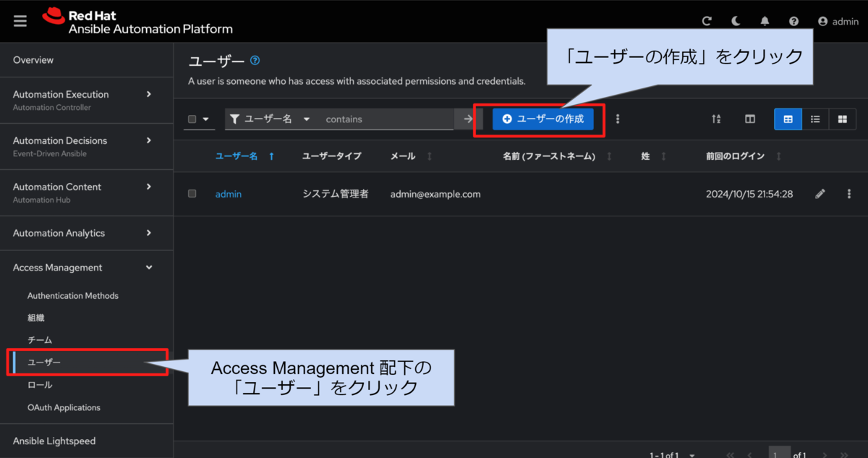868x458 pixels.
Task: Edit the admin user with pencil icon
Action: (820, 194)
